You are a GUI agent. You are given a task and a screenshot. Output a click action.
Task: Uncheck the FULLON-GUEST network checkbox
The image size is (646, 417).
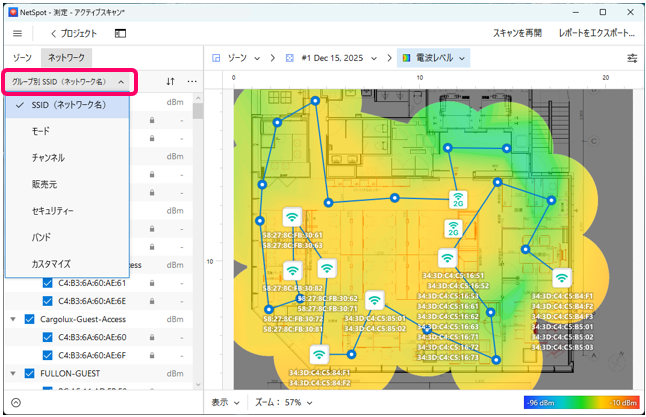click(x=31, y=373)
